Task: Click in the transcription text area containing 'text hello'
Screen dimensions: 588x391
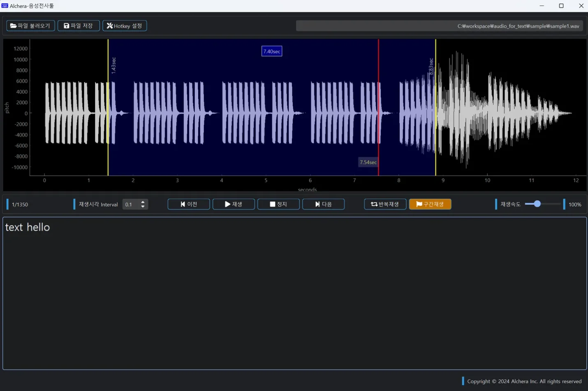Action: pos(294,293)
